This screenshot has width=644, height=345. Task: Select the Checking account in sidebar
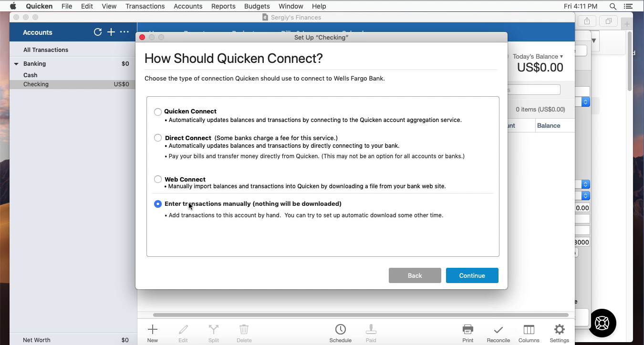point(73,84)
